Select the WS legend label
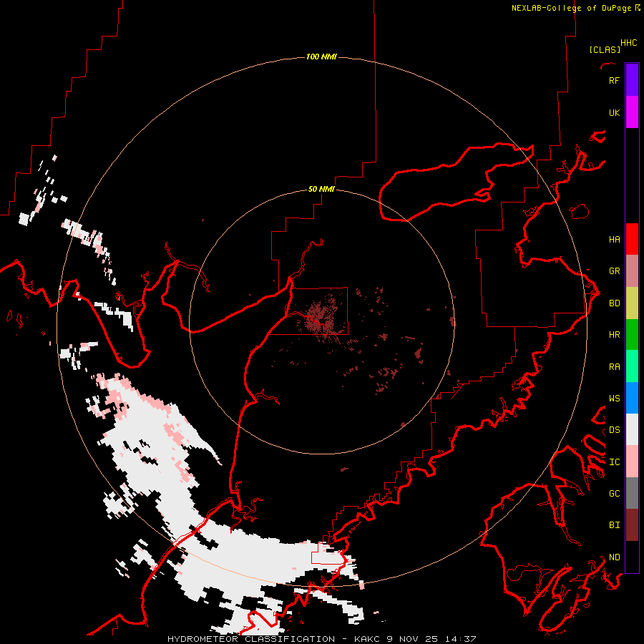Screen dimensions: 644x644 614,398
